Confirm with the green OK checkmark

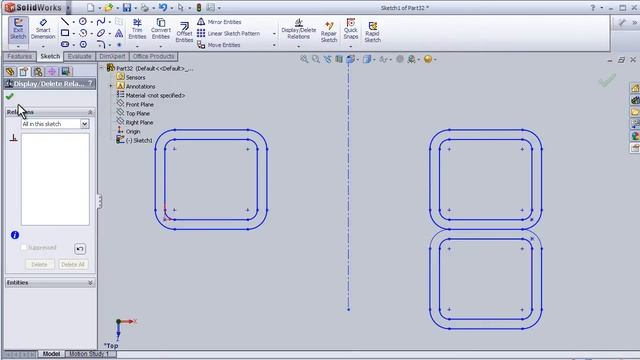tap(9, 97)
